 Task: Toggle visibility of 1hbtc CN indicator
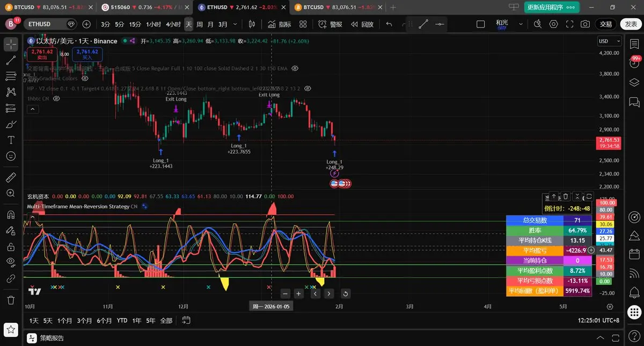point(56,98)
